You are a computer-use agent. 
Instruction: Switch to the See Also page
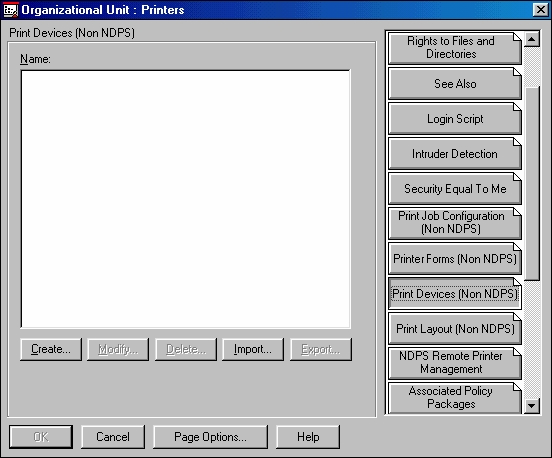point(454,84)
